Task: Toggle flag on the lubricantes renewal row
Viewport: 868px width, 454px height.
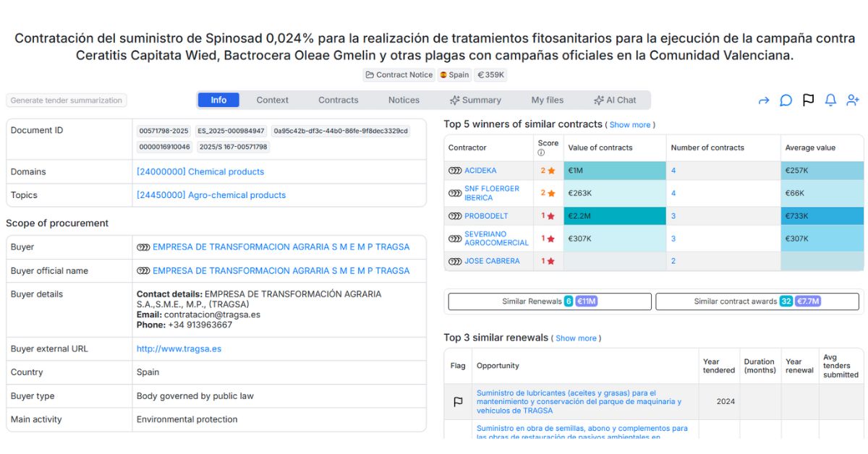Action: (458, 402)
